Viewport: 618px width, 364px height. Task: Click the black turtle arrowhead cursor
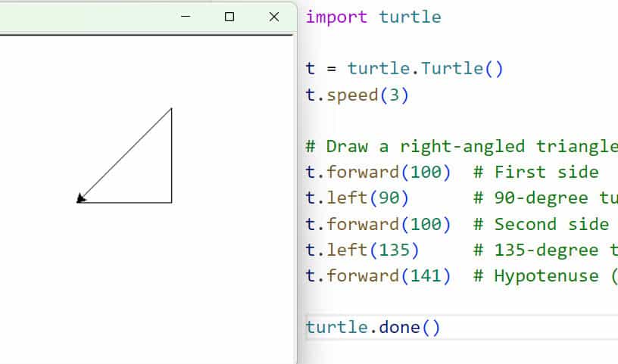tap(80, 198)
